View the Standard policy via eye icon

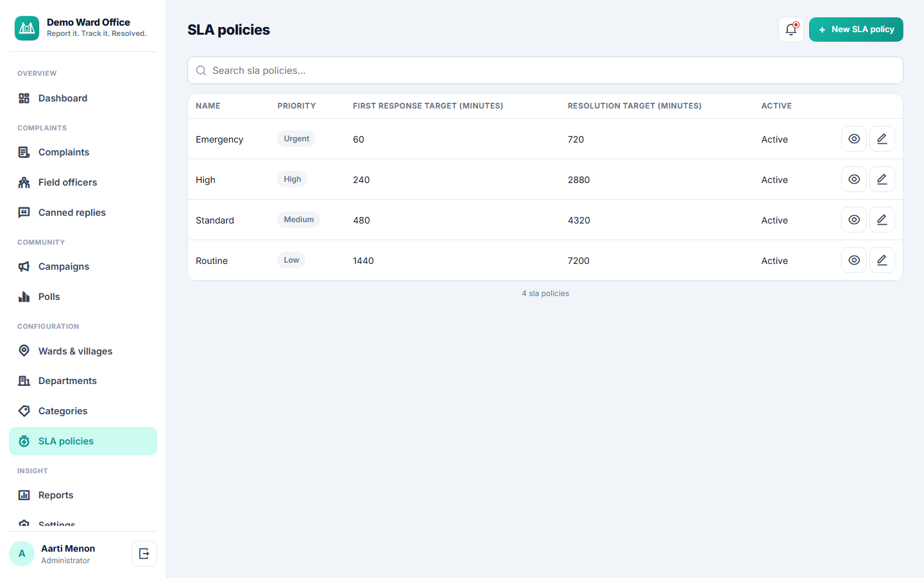click(x=854, y=220)
